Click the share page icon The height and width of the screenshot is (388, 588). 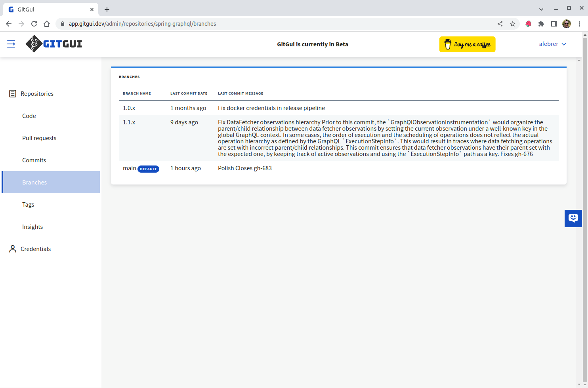(500, 24)
